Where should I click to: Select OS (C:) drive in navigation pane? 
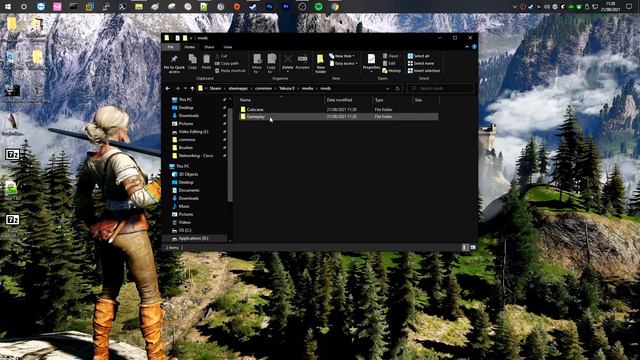click(x=185, y=231)
